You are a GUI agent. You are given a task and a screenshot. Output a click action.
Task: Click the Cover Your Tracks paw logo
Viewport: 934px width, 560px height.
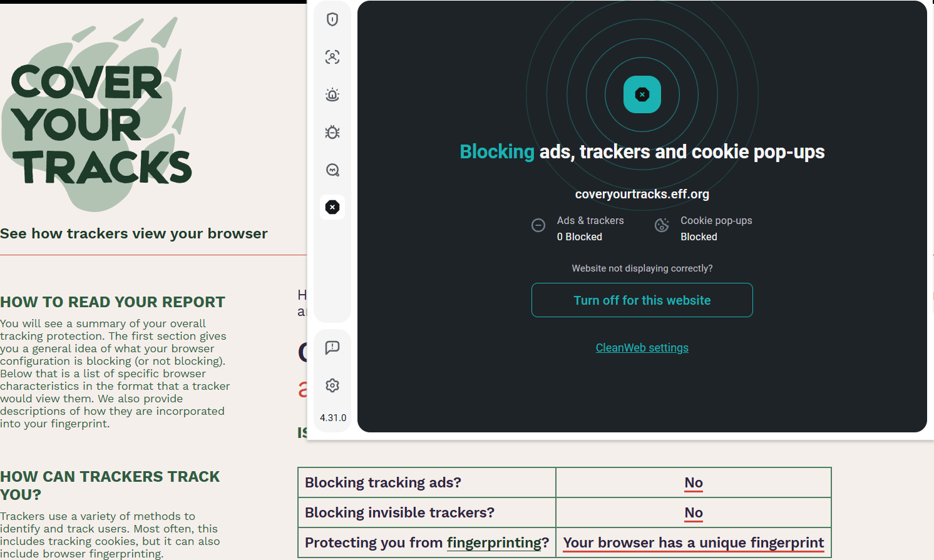(x=96, y=115)
